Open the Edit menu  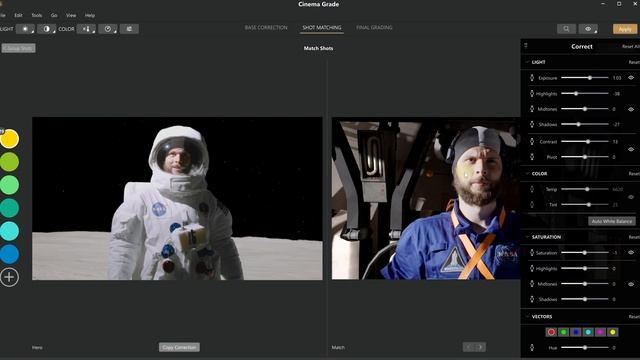[x=18, y=15]
